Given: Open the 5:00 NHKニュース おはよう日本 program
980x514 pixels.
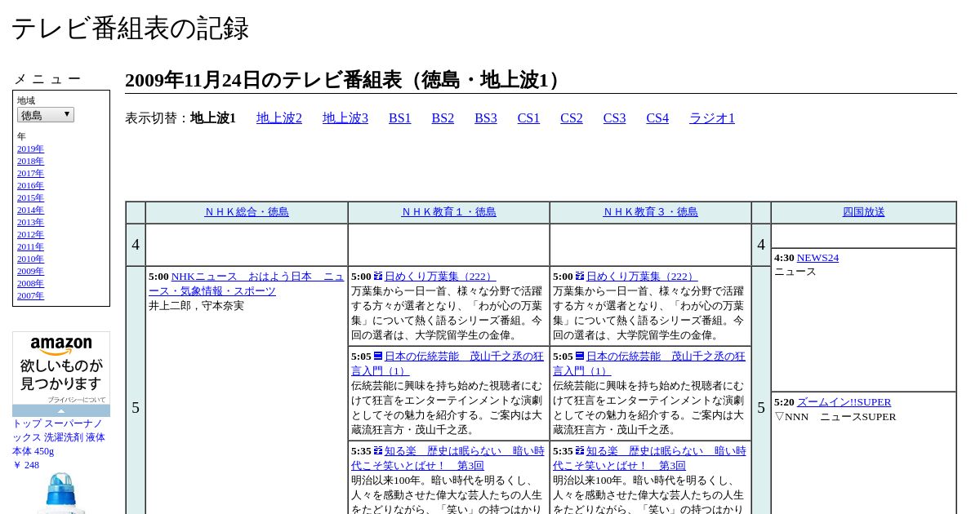Looking at the screenshot, I should 247,284.
